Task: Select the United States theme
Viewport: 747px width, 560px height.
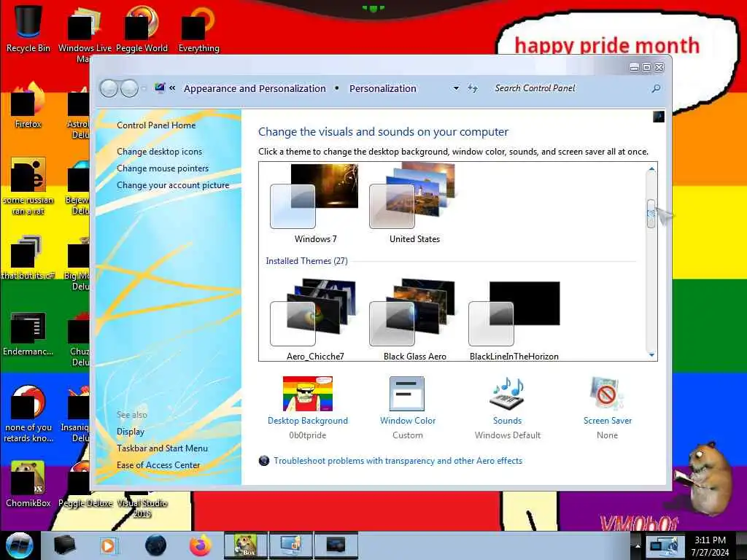Action: (x=414, y=204)
